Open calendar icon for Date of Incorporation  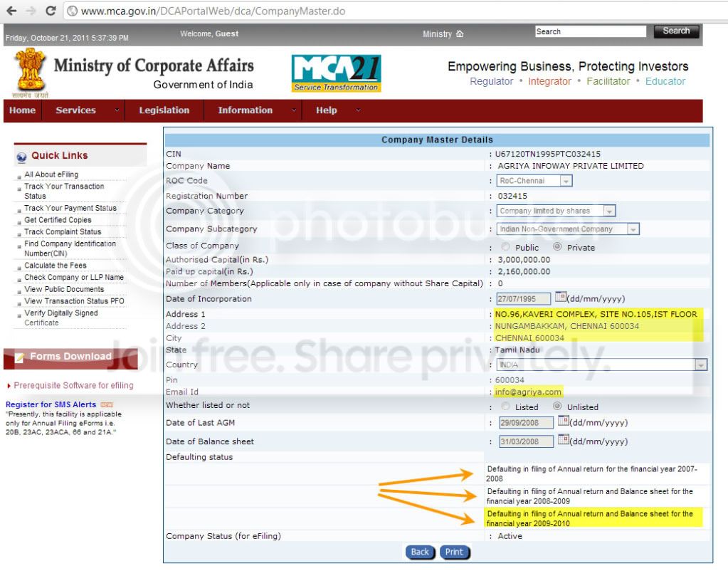(560, 296)
